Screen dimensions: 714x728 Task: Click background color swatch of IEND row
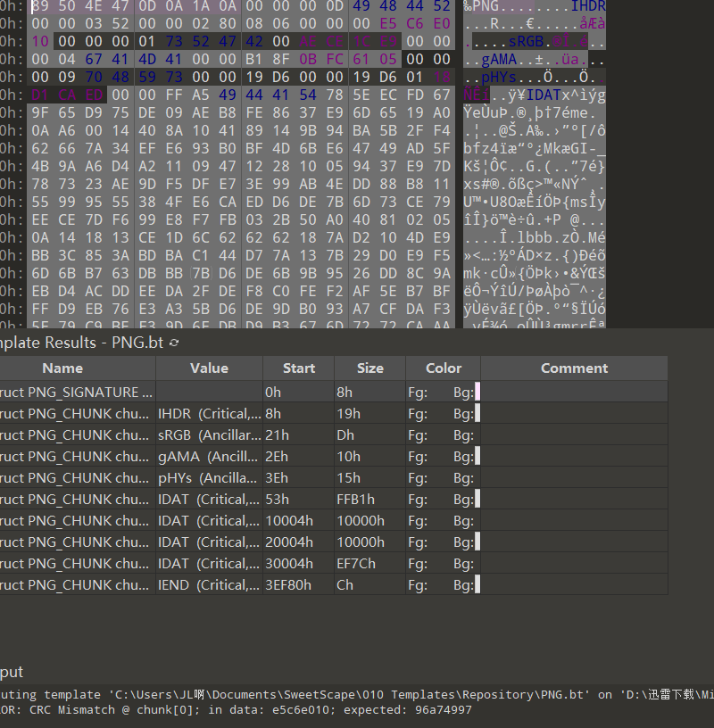coord(477,584)
